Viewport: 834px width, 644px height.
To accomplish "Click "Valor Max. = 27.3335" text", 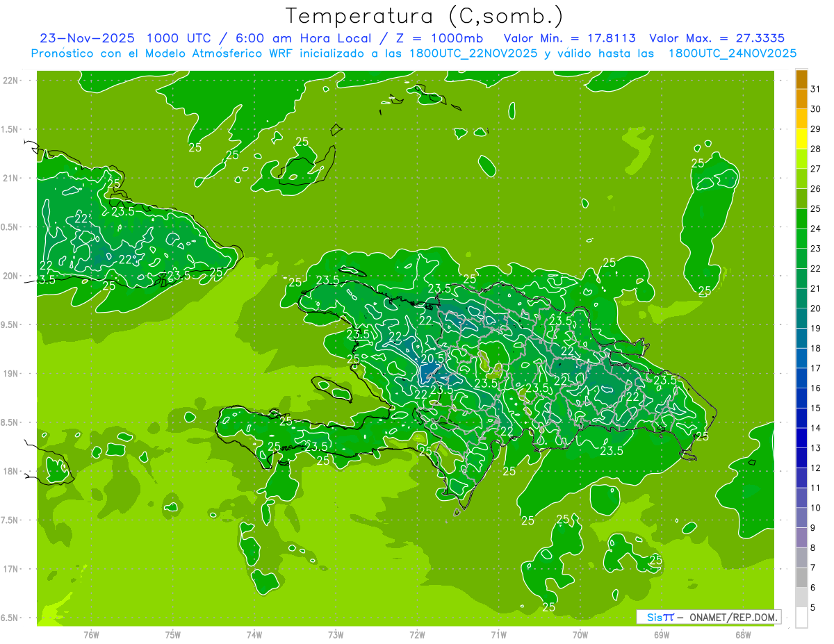I will coord(717,38).
